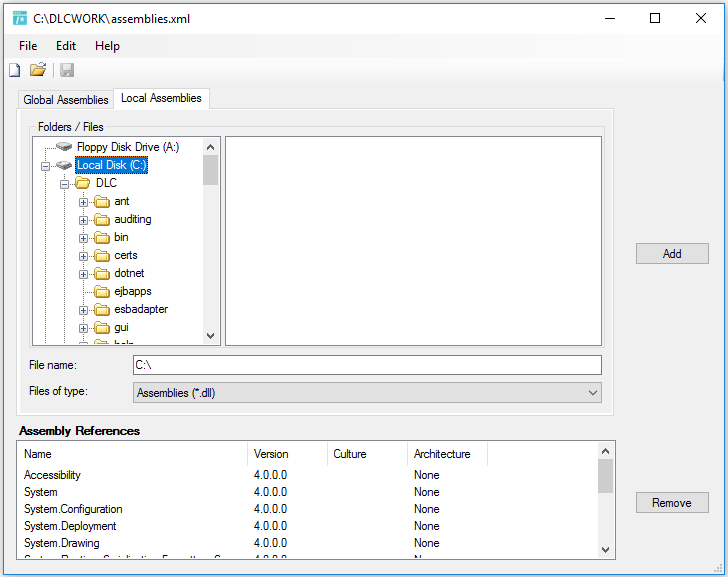Click the Assembly References scrollbar thumb
The height and width of the screenshot is (577, 728).
tap(605, 476)
